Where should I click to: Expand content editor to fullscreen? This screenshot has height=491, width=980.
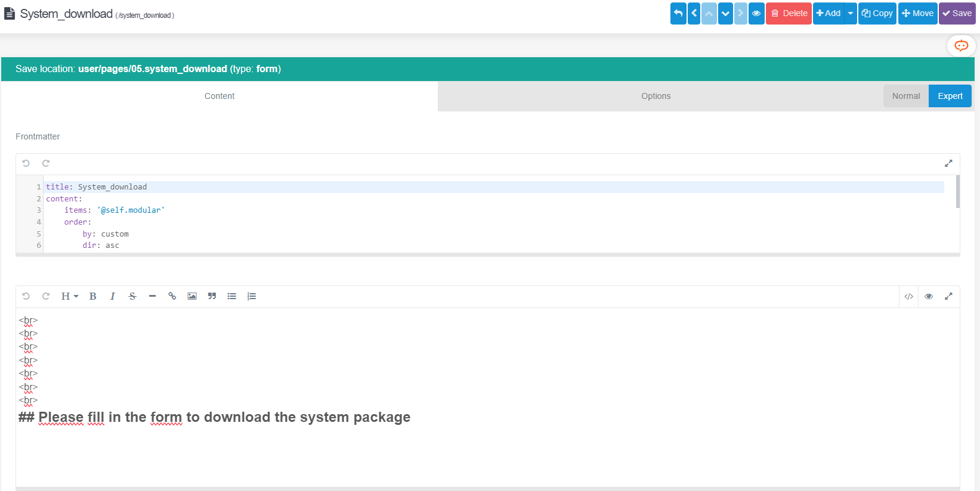[948, 296]
